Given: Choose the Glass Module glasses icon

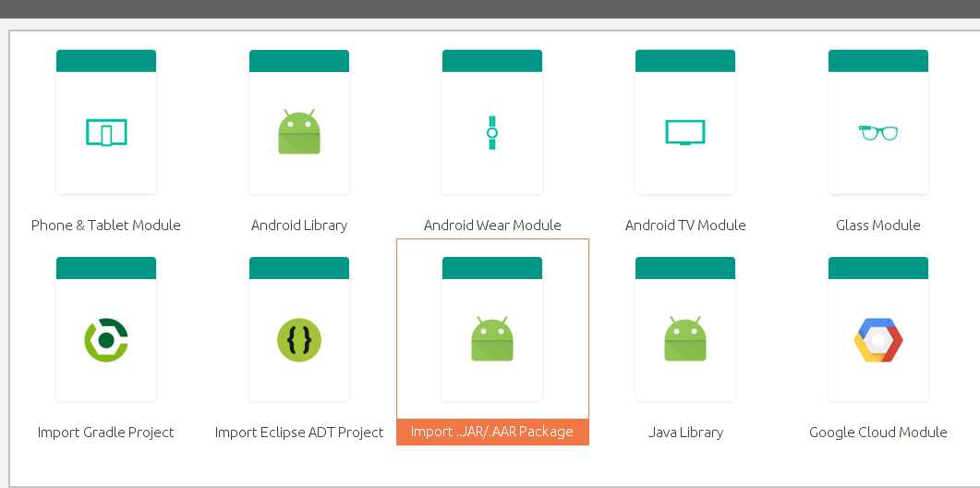Looking at the screenshot, I should coord(878,133).
